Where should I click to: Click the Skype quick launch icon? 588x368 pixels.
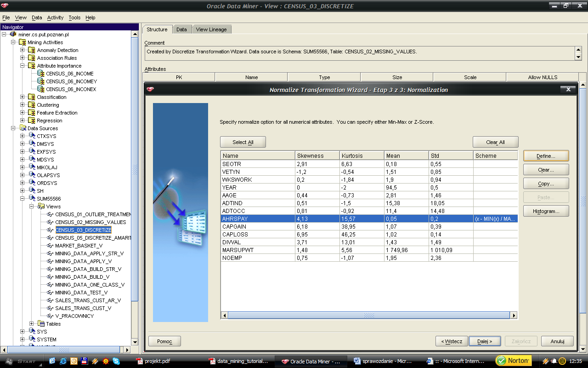click(x=116, y=361)
